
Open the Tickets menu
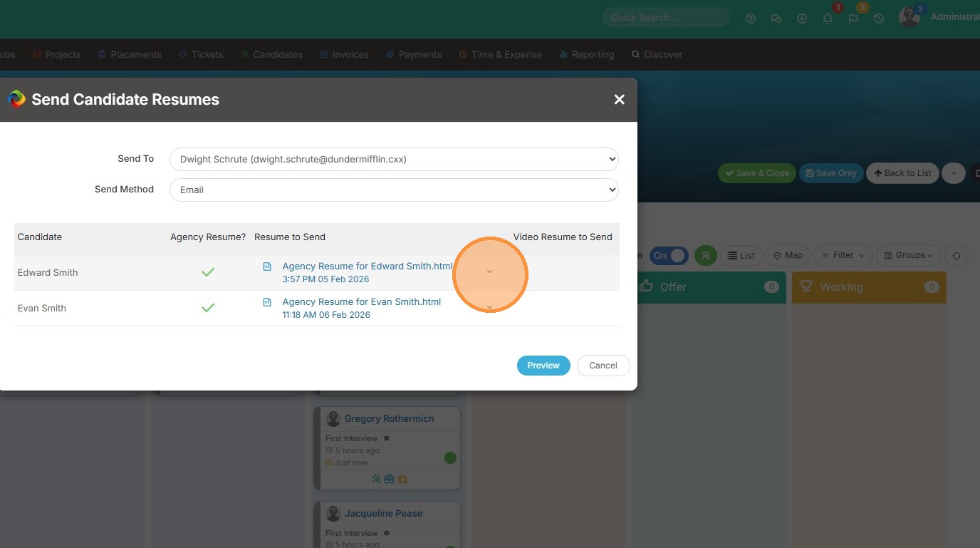pyautogui.click(x=201, y=54)
